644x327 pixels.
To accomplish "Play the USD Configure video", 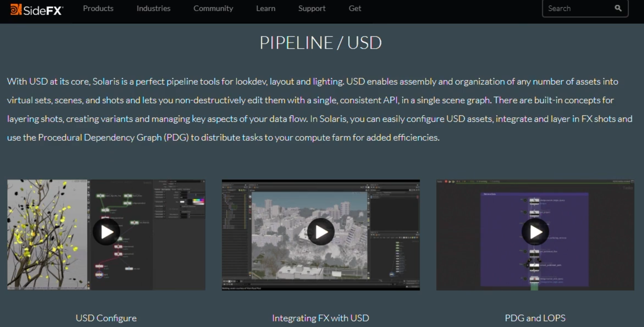I will [106, 232].
